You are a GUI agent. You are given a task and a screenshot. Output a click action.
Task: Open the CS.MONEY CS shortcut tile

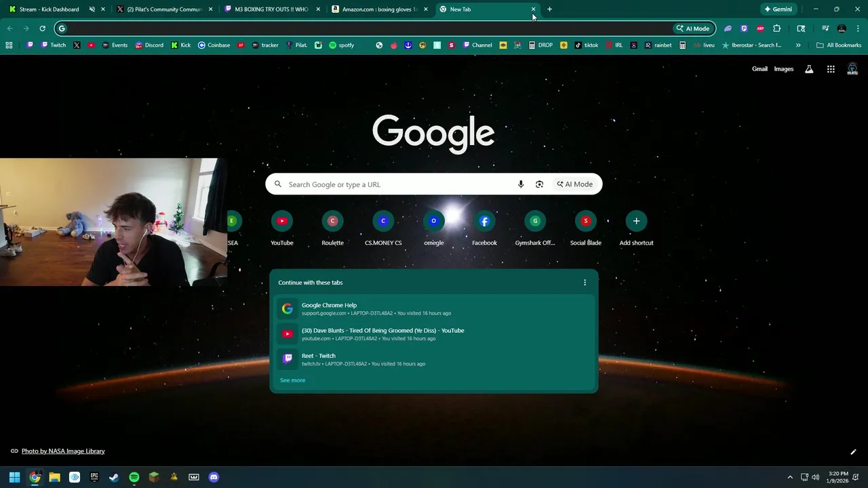coord(383,228)
